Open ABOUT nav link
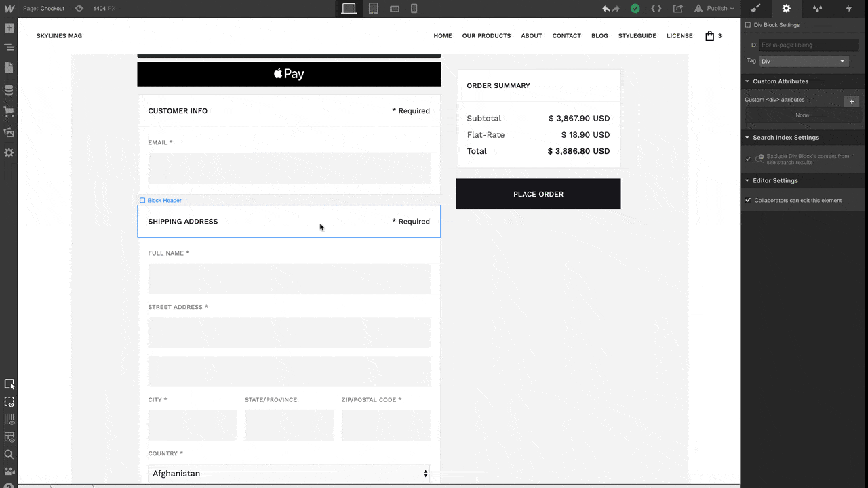 pyautogui.click(x=532, y=36)
